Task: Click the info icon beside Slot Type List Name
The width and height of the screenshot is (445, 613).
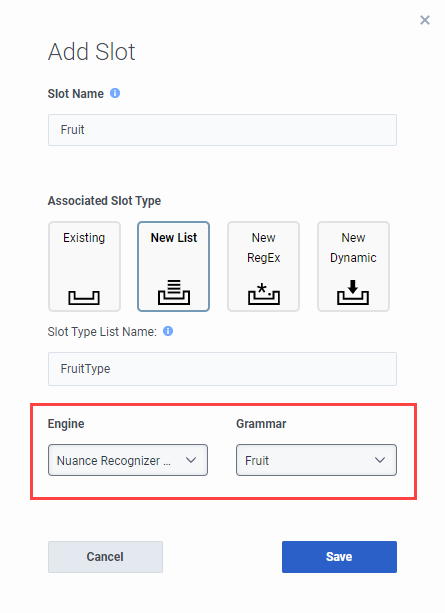Action: [168, 331]
